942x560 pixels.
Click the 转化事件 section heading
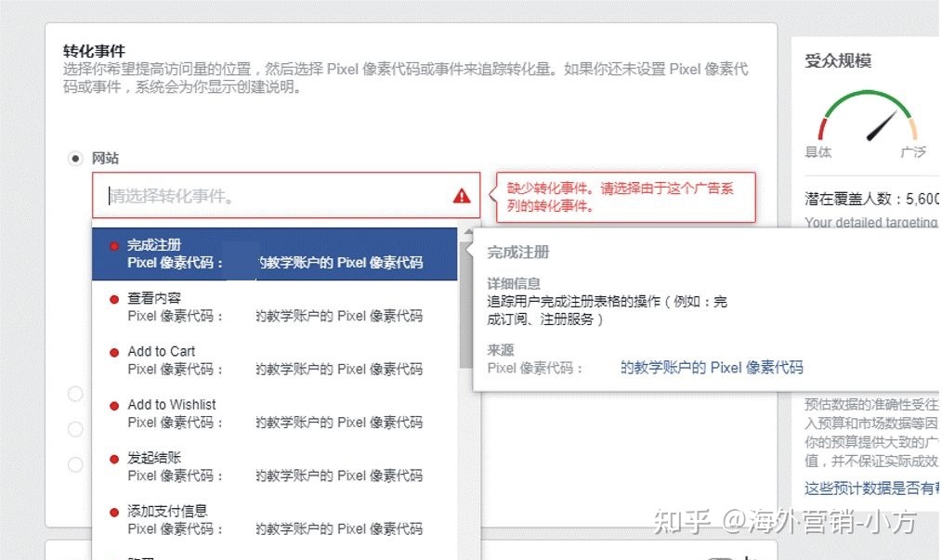(95, 51)
